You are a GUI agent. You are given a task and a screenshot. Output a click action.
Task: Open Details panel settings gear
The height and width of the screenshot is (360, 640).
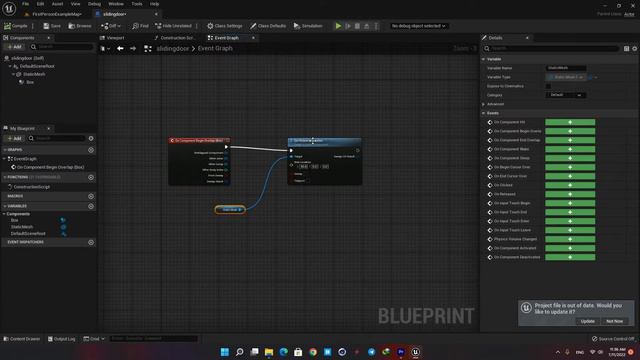click(x=635, y=49)
